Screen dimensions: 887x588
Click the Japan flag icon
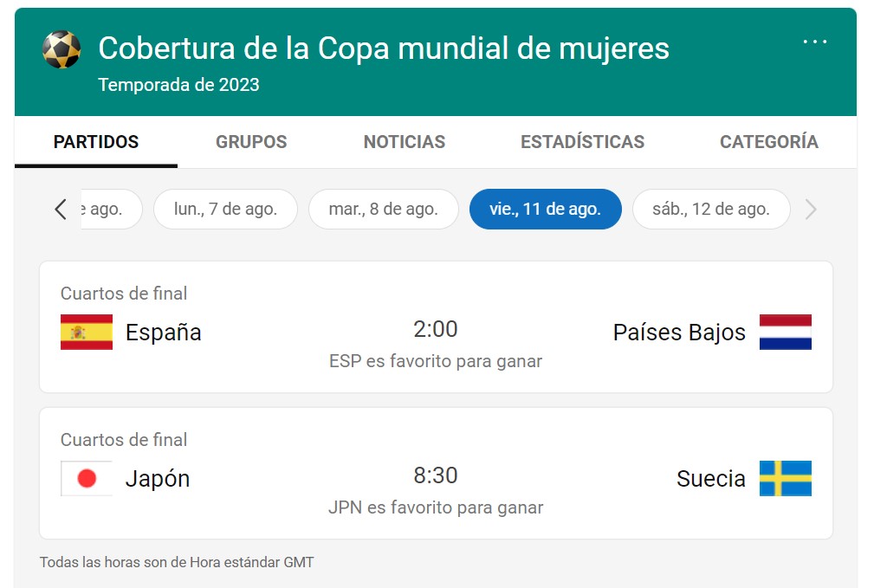pos(87,478)
